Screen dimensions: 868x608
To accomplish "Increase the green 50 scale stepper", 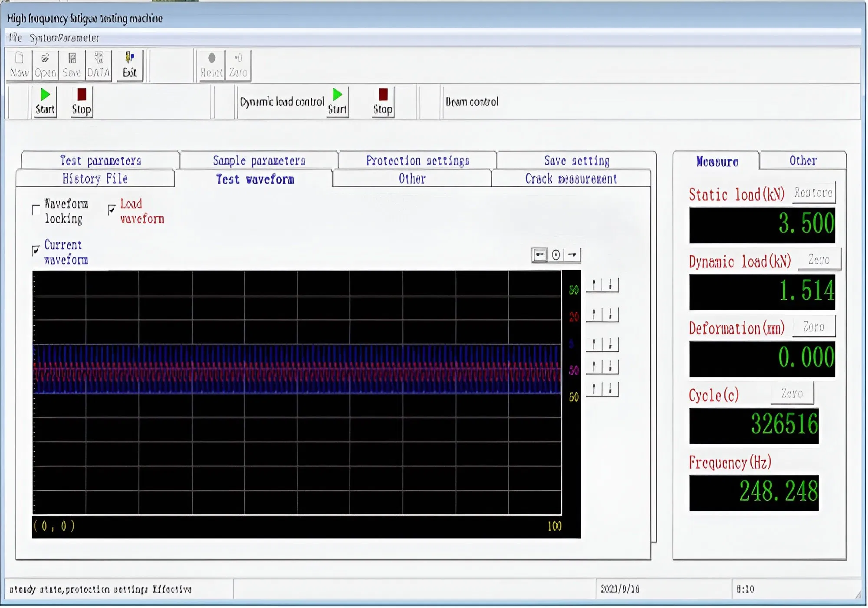I will click(x=594, y=285).
